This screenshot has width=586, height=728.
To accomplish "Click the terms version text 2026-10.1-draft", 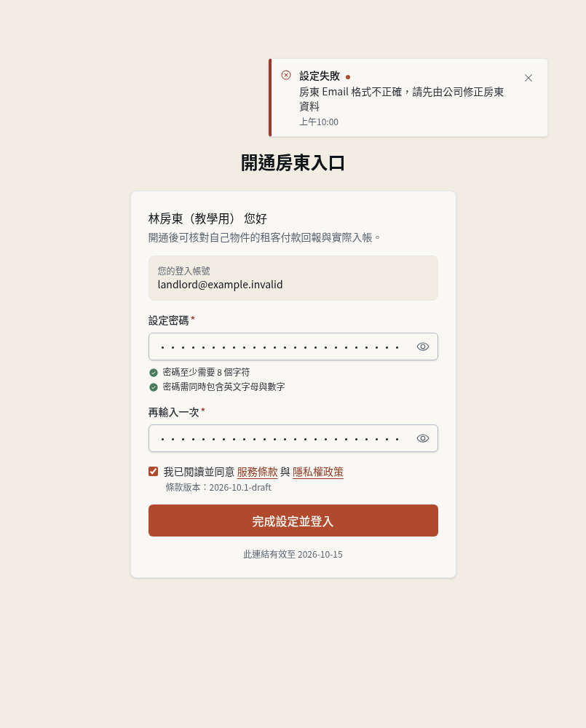I will tap(240, 488).
